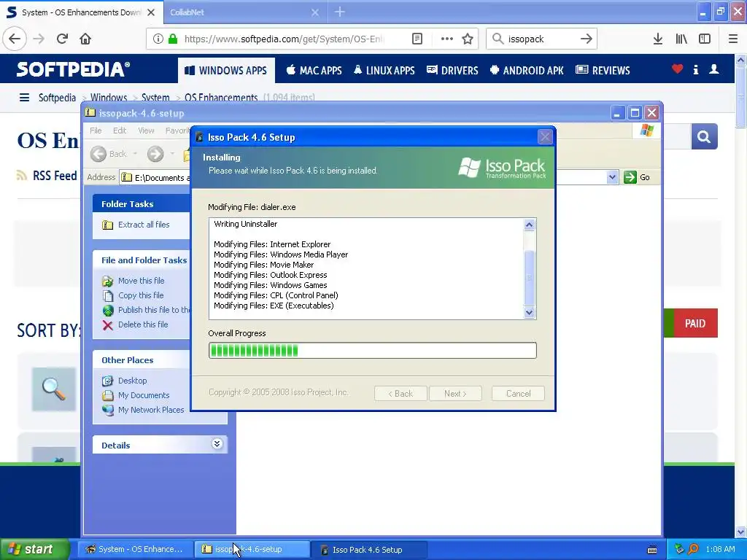Open LINUX APPS section
747x560 pixels.
coord(384,71)
